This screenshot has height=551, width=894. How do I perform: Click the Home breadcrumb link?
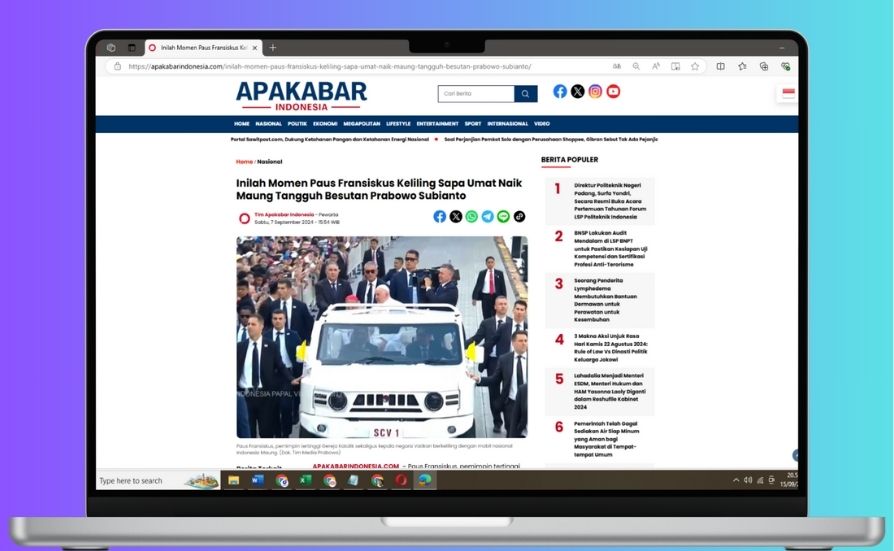point(244,161)
